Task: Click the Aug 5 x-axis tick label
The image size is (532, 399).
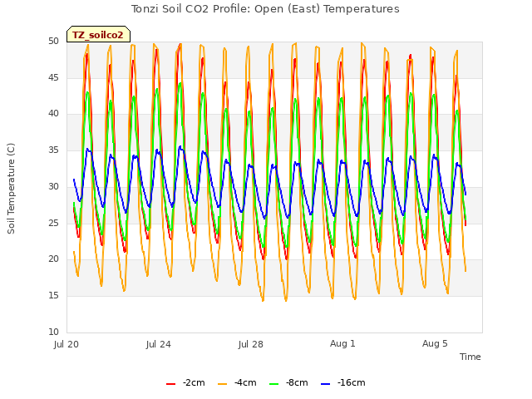Action: [x=435, y=343]
